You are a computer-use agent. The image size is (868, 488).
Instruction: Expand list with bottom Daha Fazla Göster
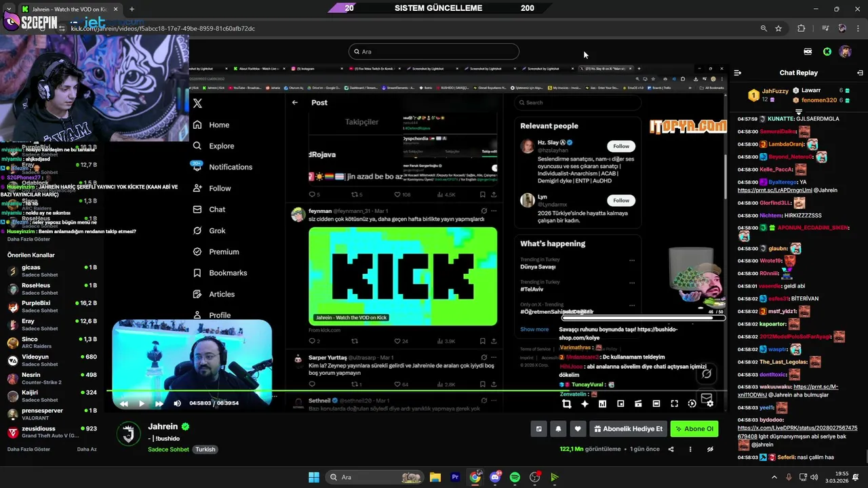coord(28,449)
